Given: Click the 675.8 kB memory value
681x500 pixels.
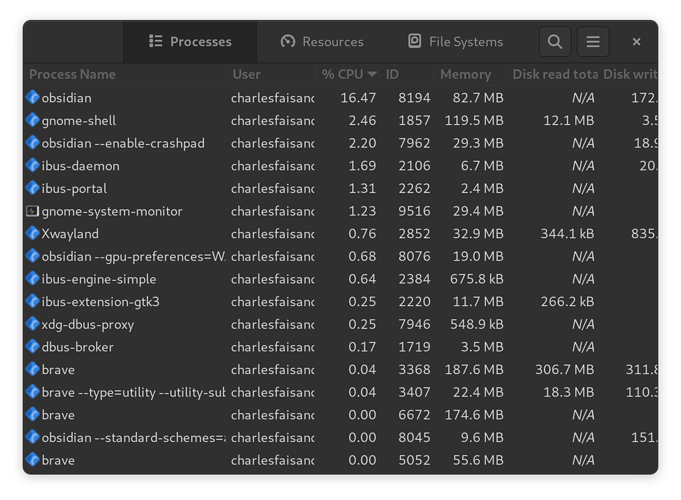Looking at the screenshot, I should pos(476,279).
